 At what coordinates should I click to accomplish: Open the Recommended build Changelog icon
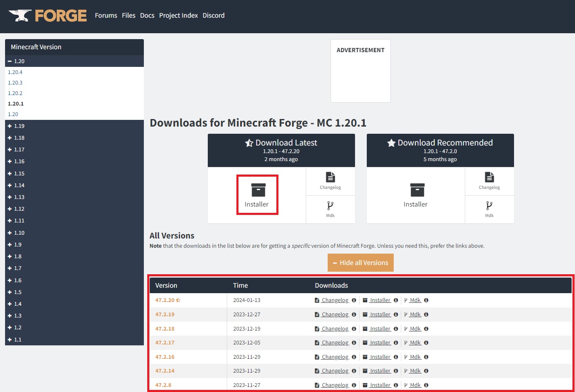coord(489,181)
